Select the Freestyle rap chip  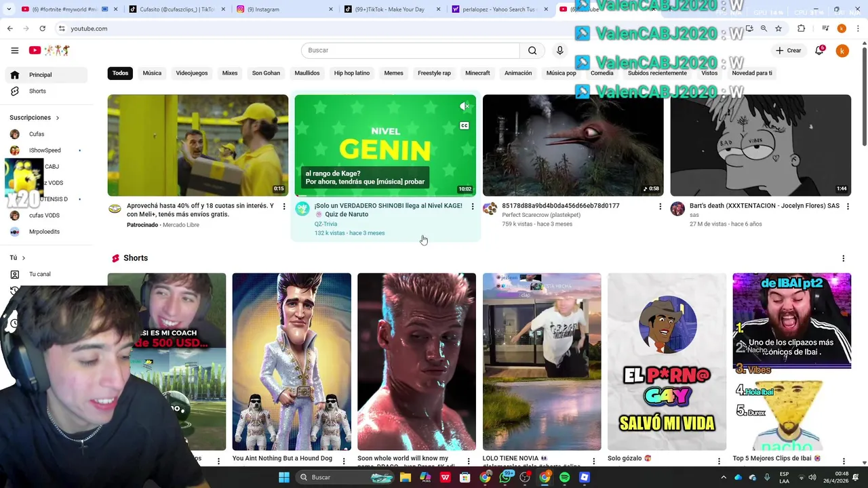[x=434, y=73]
